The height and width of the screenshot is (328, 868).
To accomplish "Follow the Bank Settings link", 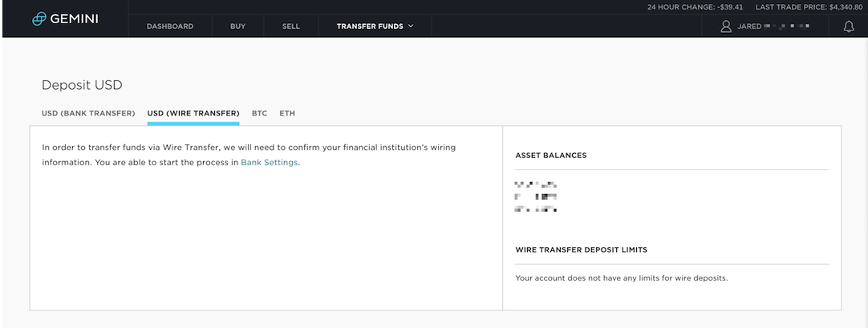I will pos(269,163).
